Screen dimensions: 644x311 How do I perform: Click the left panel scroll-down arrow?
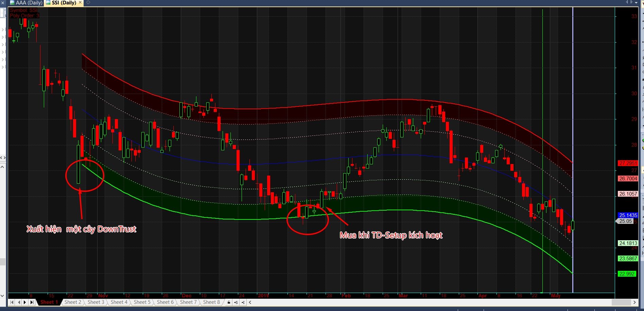tap(2, 296)
